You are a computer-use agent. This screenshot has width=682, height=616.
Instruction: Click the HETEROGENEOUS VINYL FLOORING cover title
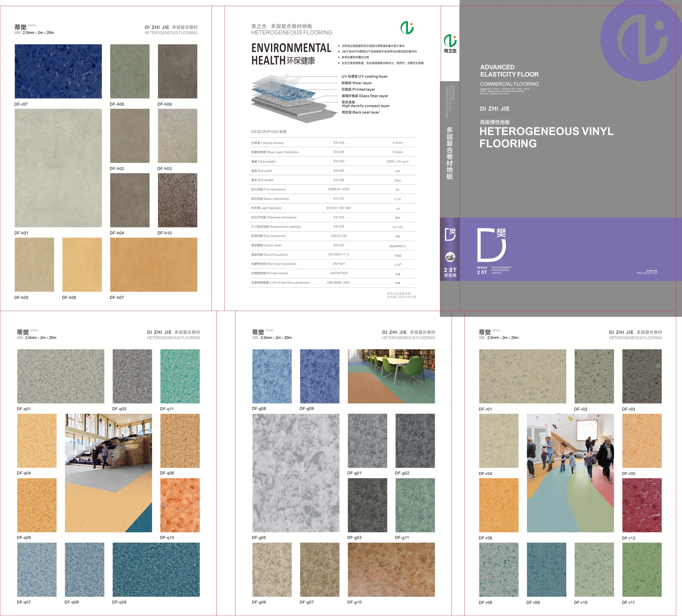(x=546, y=137)
